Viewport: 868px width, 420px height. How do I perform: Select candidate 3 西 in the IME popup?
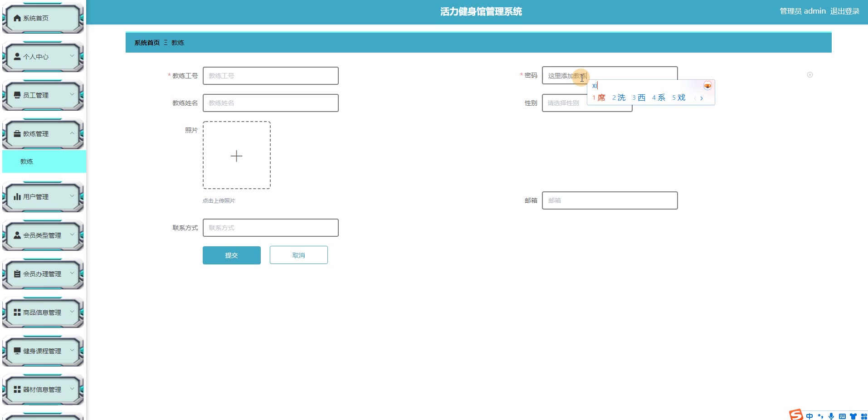click(639, 98)
